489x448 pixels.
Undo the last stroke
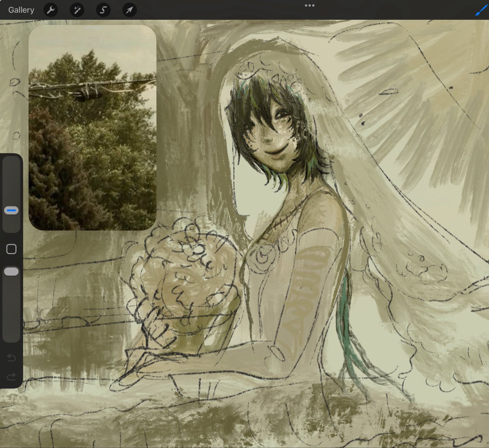pyautogui.click(x=11, y=358)
